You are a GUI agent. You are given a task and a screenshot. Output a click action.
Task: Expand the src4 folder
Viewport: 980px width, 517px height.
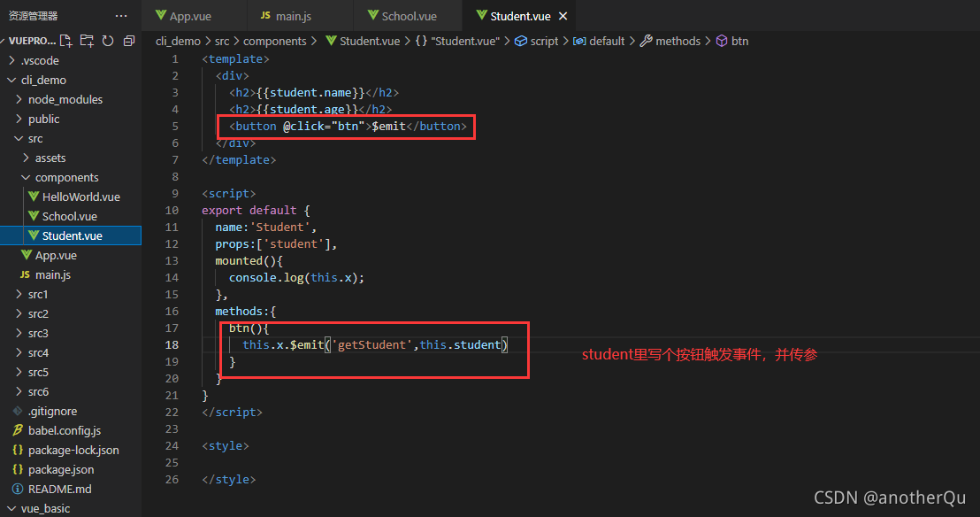71,352
